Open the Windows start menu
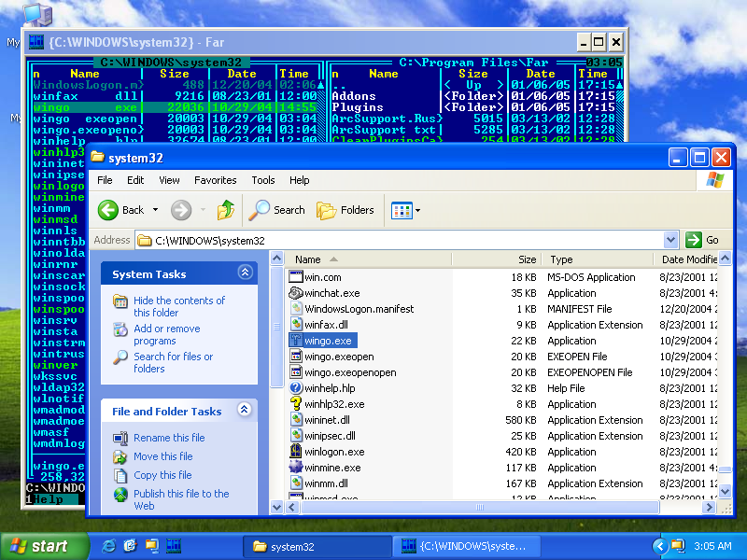The image size is (747, 560). click(x=44, y=546)
